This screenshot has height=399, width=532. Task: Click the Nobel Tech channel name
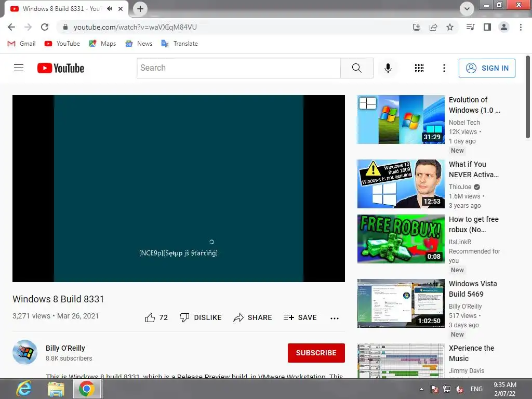(x=464, y=123)
